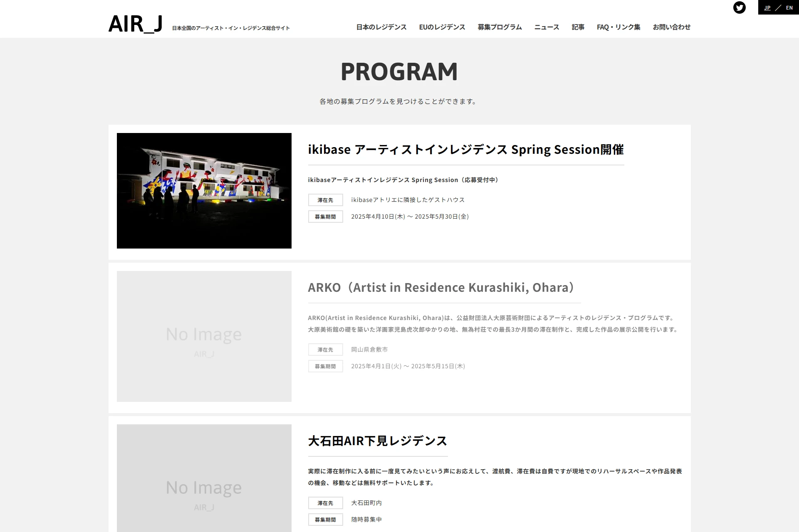The width and height of the screenshot is (799, 532).
Task: Click the AIR_J site logo
Action: (136, 24)
